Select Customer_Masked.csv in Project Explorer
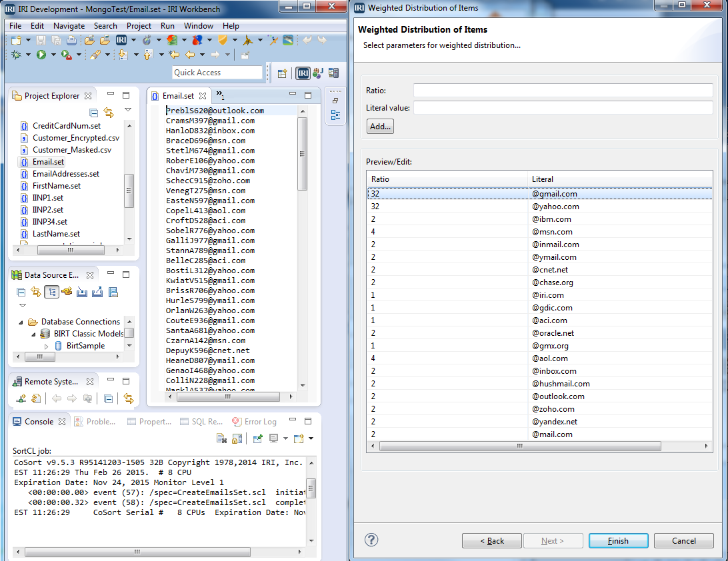Viewport: 728px width, 561px height. pos(72,150)
